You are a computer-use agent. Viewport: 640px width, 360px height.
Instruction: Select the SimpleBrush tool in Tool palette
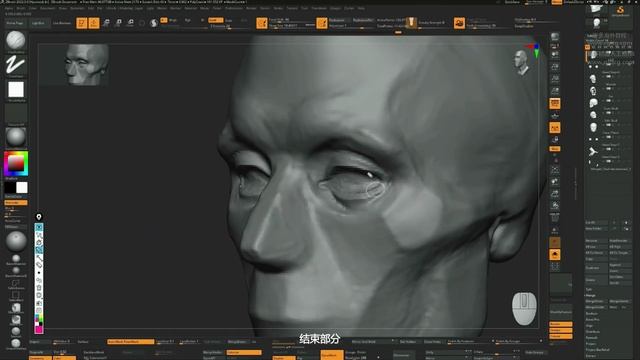pyautogui.click(x=620, y=11)
